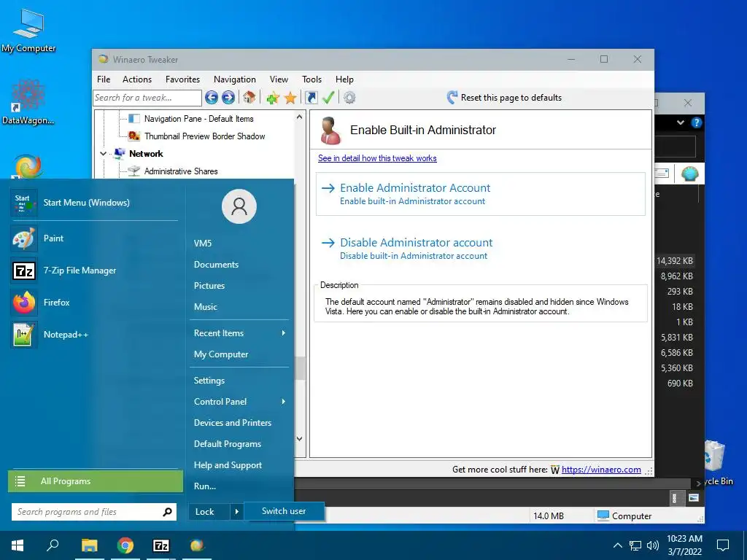The height and width of the screenshot is (560, 747).
Task: Open Documents from start menu
Action: (216, 264)
